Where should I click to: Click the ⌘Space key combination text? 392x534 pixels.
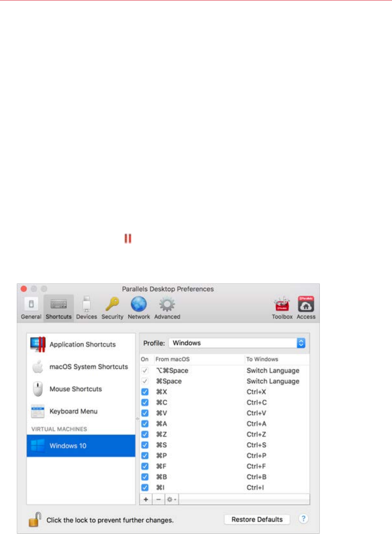169,381
